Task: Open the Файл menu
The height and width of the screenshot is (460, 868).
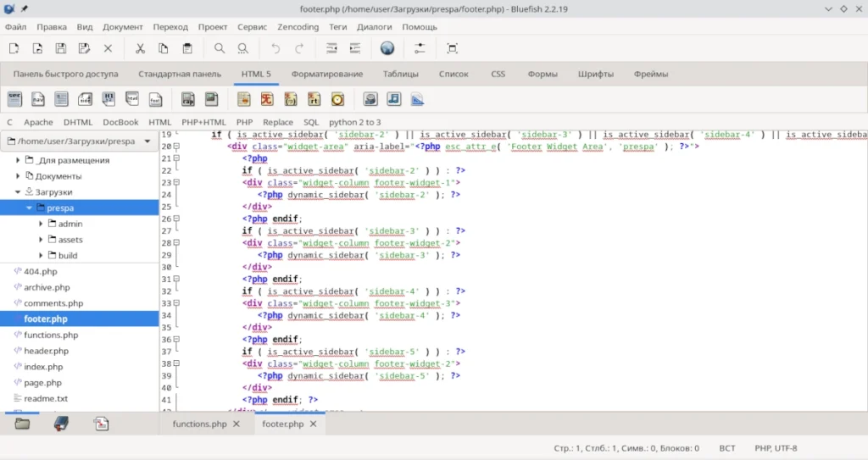Action: (15, 26)
